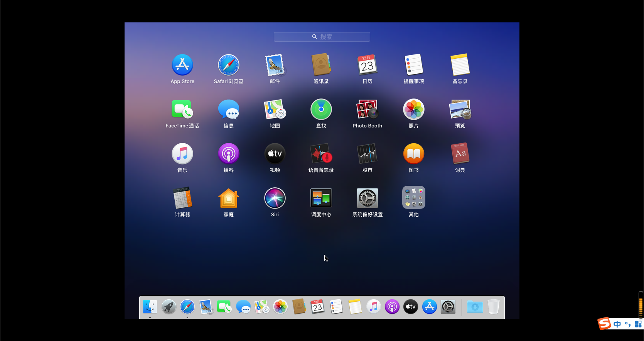Open Contacts from the Dock
The width and height of the screenshot is (644, 341).
[299, 307]
